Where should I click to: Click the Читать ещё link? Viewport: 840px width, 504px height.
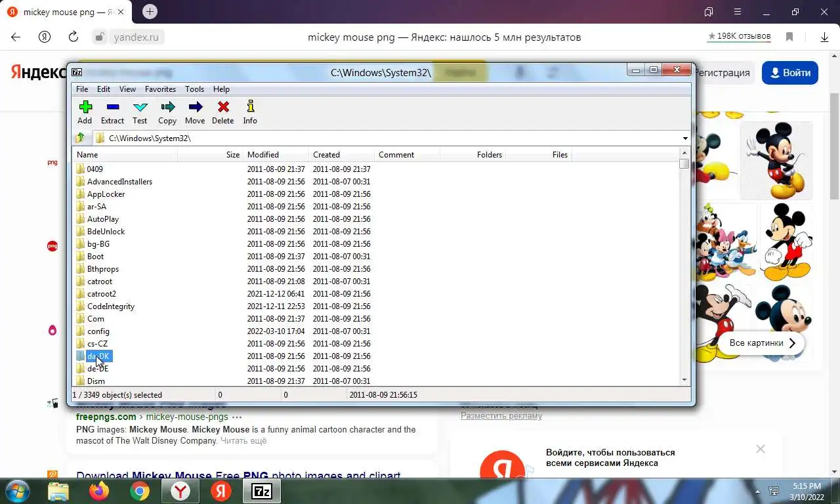point(243,441)
